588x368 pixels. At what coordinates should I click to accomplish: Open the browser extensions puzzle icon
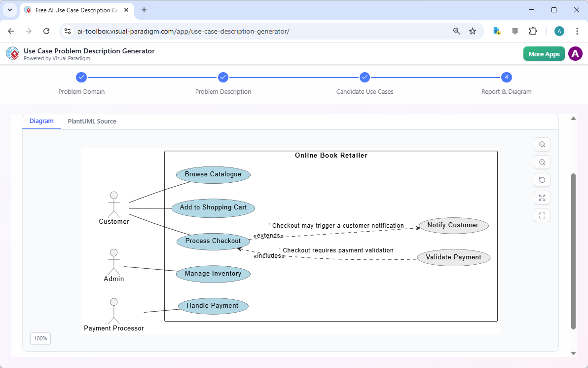pyautogui.click(x=533, y=31)
